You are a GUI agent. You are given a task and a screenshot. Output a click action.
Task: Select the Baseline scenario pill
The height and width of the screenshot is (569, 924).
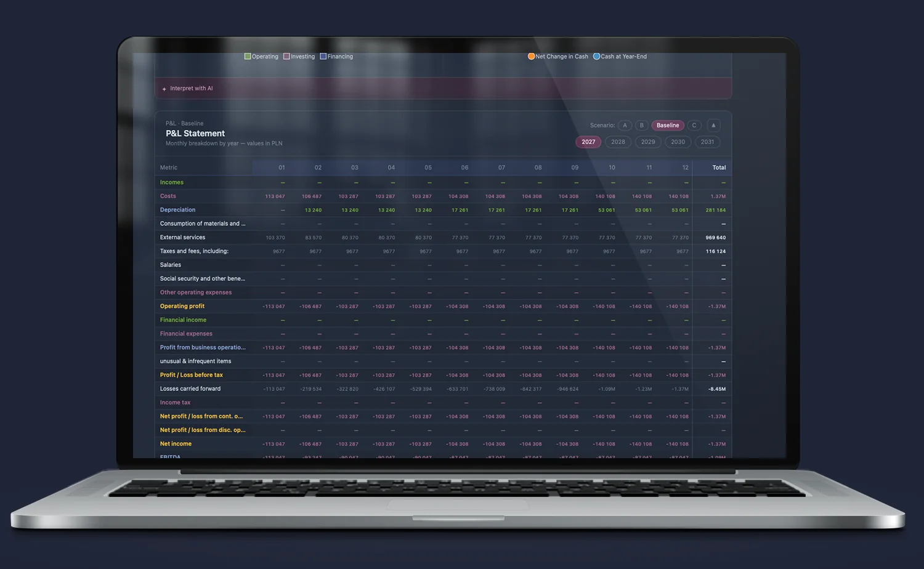668,126
